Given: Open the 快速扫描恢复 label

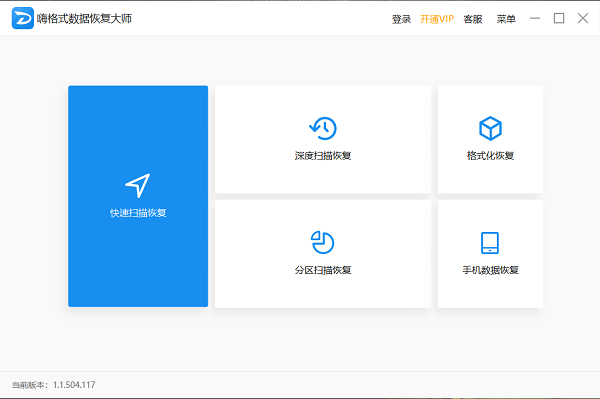Looking at the screenshot, I should [x=138, y=213].
